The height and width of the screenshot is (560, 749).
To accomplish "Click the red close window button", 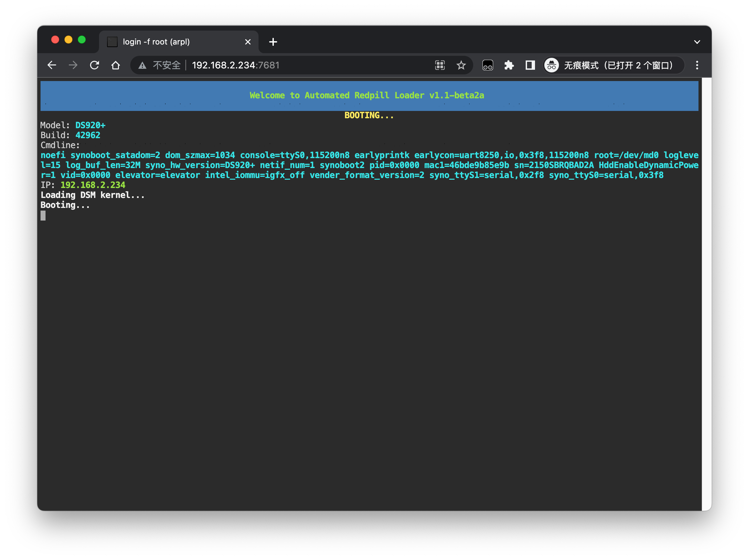I will [55, 40].
